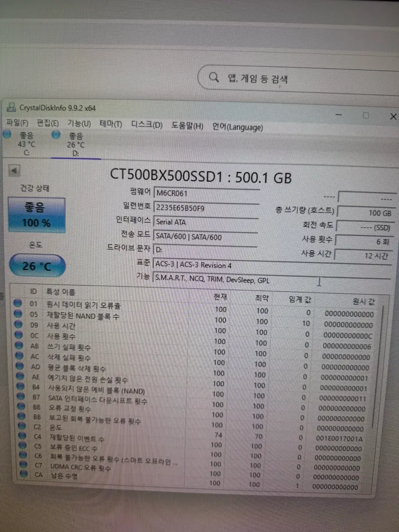
Task: Click the status dot for row AC
Action: click(x=20, y=356)
